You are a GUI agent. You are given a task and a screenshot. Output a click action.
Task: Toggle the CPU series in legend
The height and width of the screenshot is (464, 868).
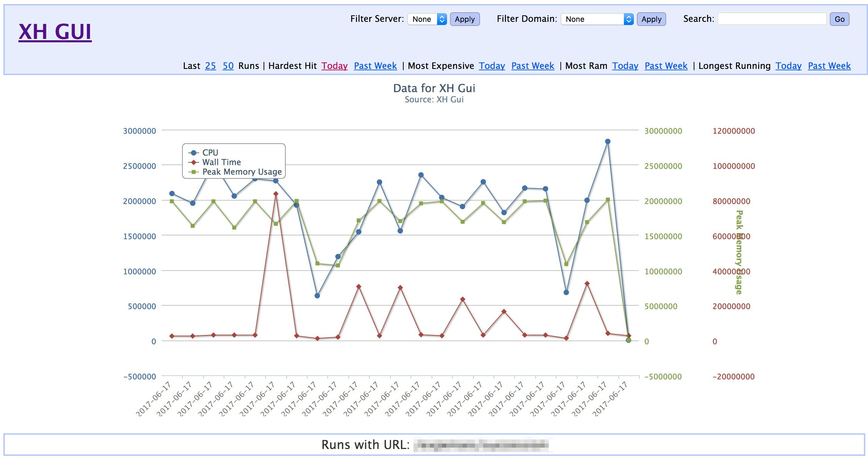204,153
